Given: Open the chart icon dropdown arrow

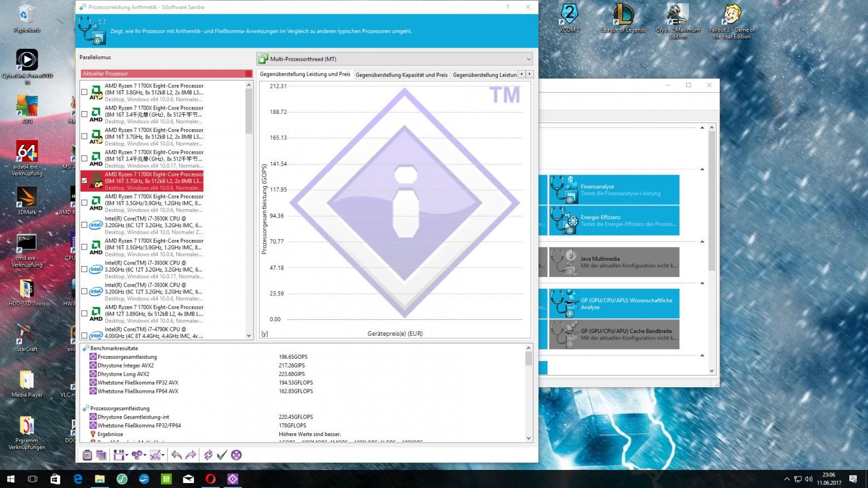Looking at the screenshot, I should (163, 455).
